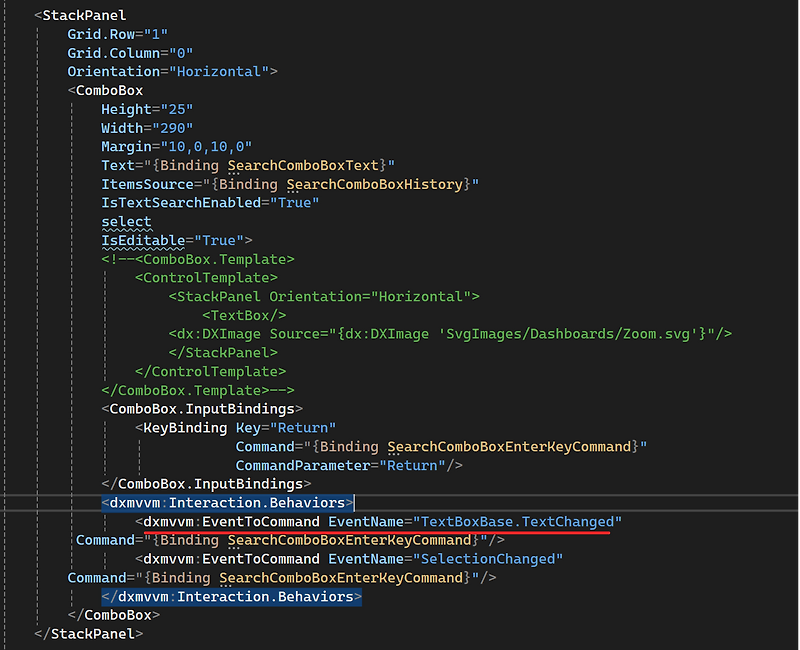Viewport: 800px width, 650px height.
Task: Click the closing /StackPanel tag at bottom
Action: (x=89, y=634)
